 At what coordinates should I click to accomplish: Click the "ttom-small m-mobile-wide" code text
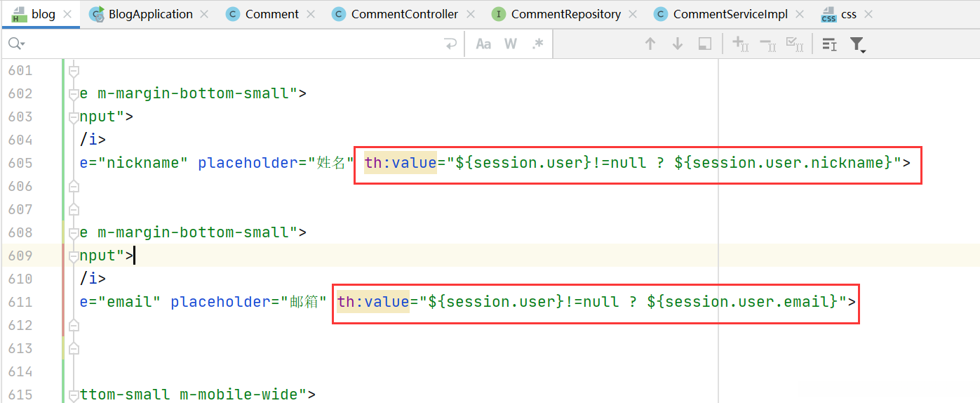[x=189, y=395]
